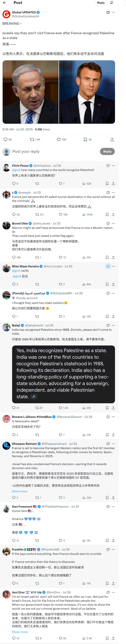Click the Grok icon on the Global UPDATES post
This screenshot has height=644, width=126.
point(108,12)
